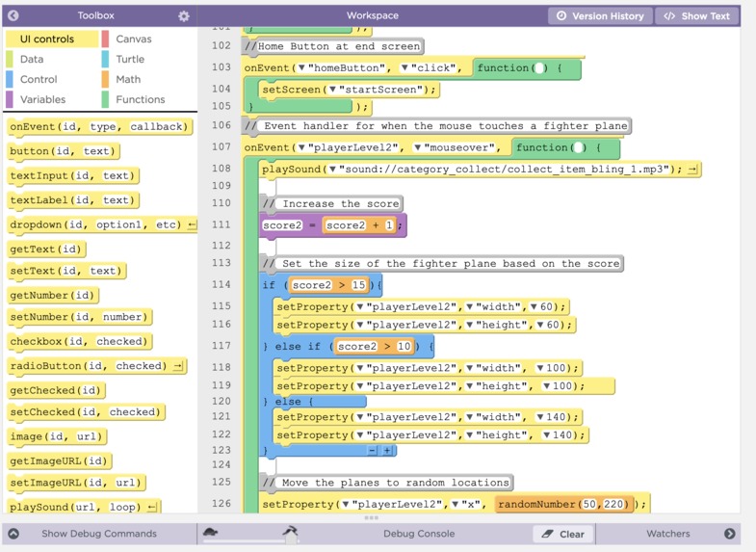Click the minus button on if-block
Image resolution: width=756 pixels, height=552 pixels.
click(372, 450)
